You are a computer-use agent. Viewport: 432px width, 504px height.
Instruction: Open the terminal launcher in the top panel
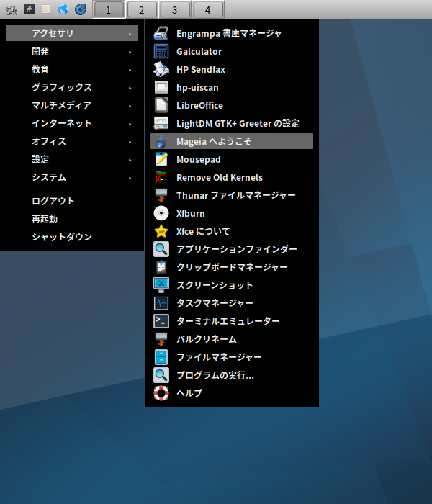click(29, 9)
